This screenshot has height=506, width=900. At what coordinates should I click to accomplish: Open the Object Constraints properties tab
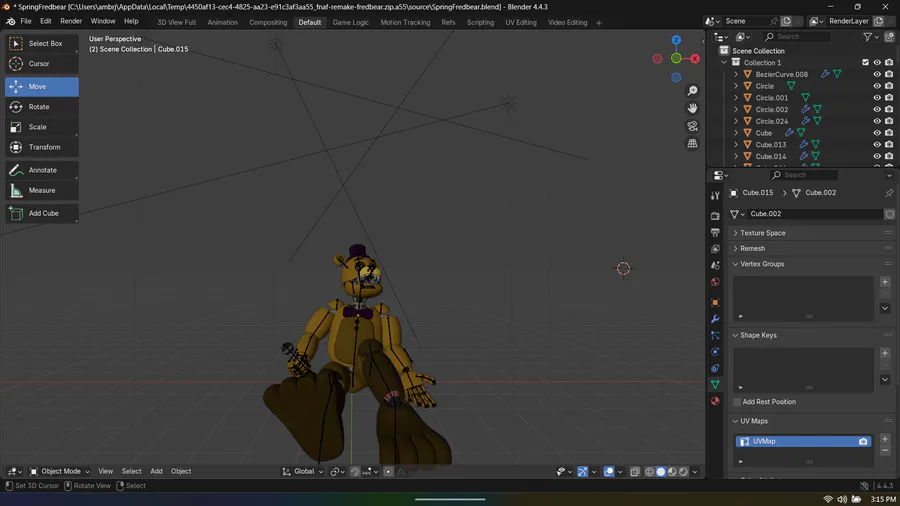coord(715,368)
